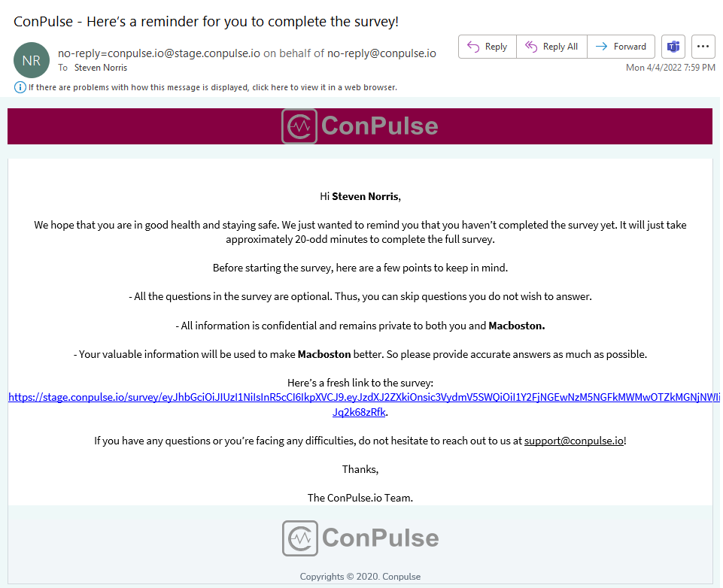Click the NR sender avatar

tap(32, 60)
